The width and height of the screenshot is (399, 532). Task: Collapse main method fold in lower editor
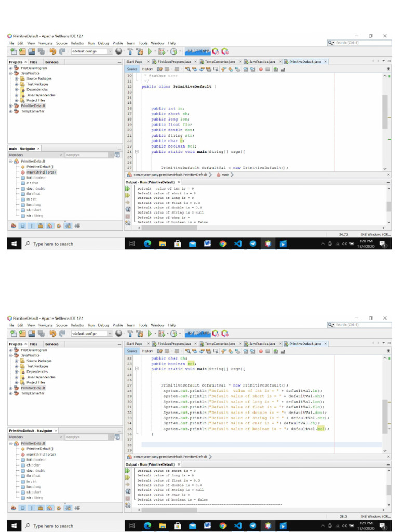[x=137, y=369]
